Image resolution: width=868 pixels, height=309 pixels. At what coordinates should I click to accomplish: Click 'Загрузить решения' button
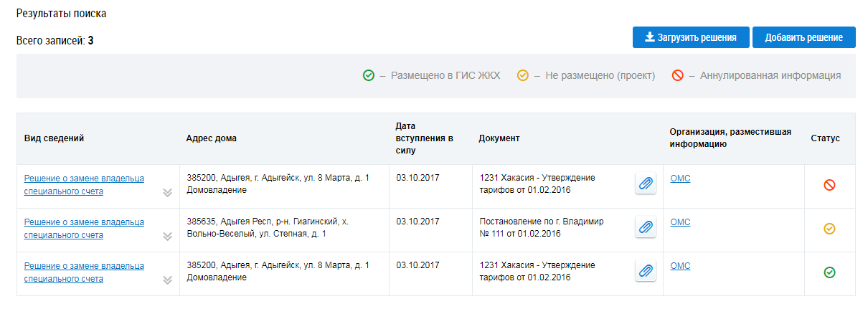691,37
